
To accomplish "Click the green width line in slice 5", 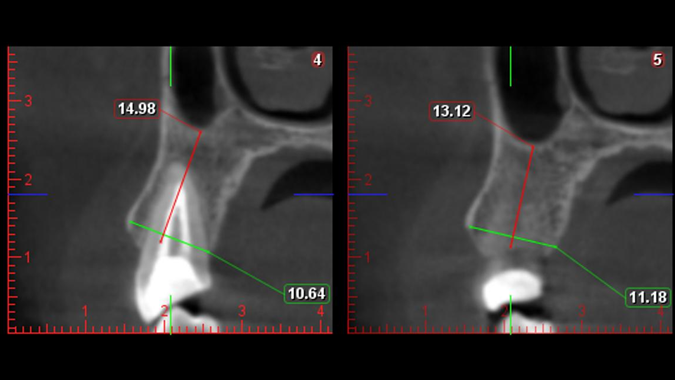I will click(x=513, y=237).
